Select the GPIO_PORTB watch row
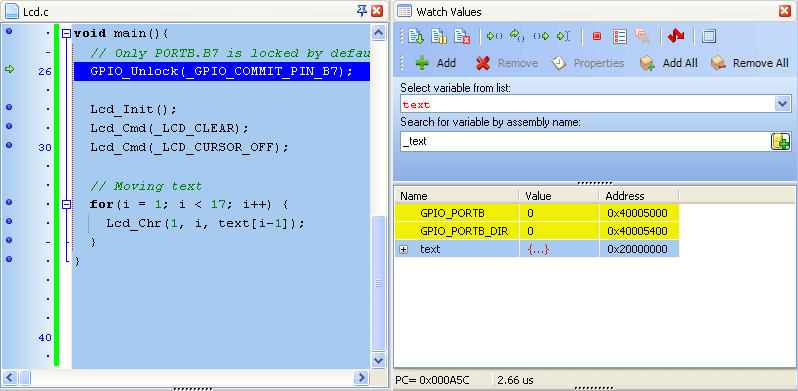 [x=537, y=213]
